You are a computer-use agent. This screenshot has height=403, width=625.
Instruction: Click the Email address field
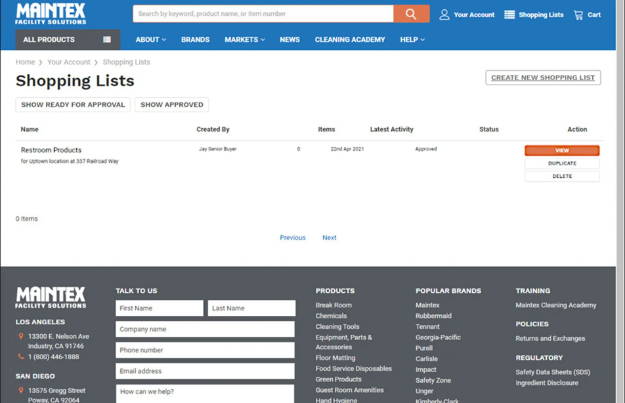coord(205,371)
